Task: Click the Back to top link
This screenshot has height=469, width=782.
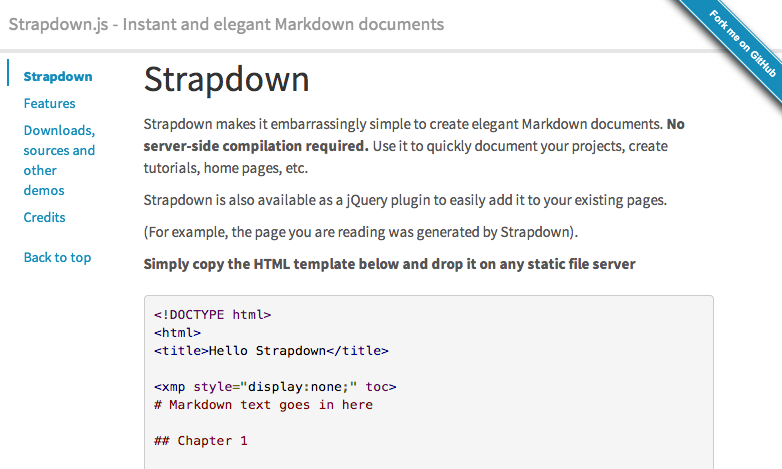Action: [57, 257]
